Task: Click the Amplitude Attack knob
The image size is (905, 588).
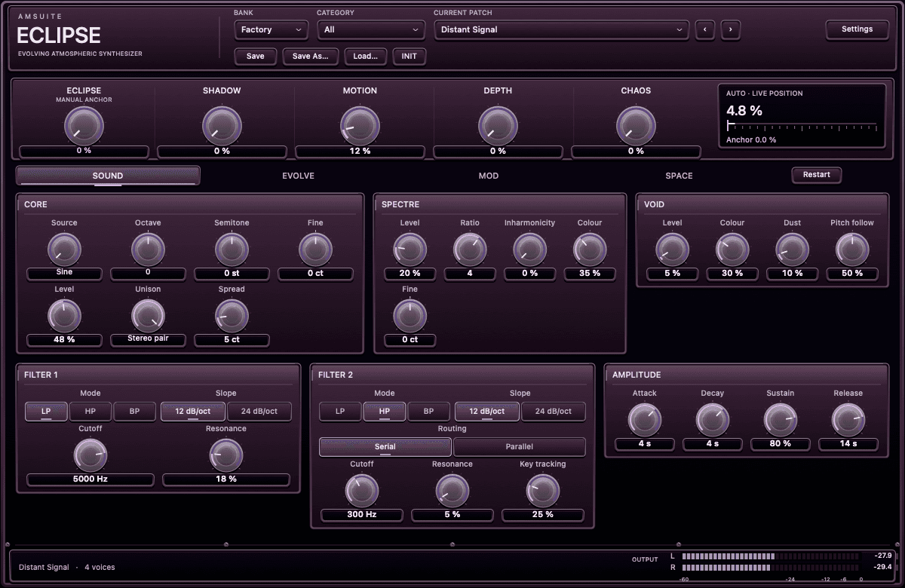Action: pyautogui.click(x=645, y=419)
